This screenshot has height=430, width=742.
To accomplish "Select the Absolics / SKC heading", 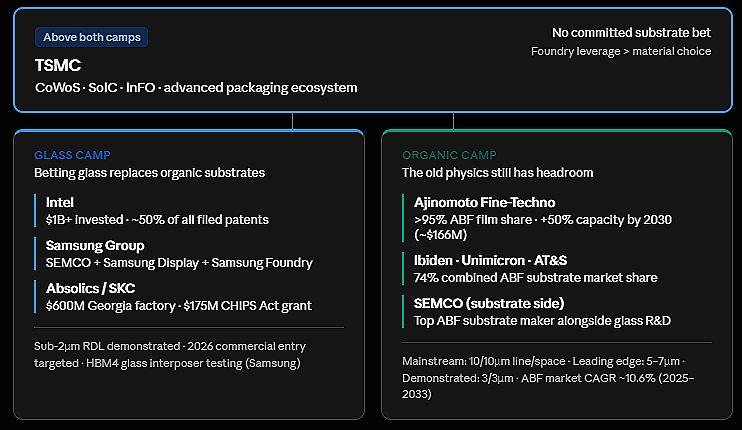I will click(90, 289).
